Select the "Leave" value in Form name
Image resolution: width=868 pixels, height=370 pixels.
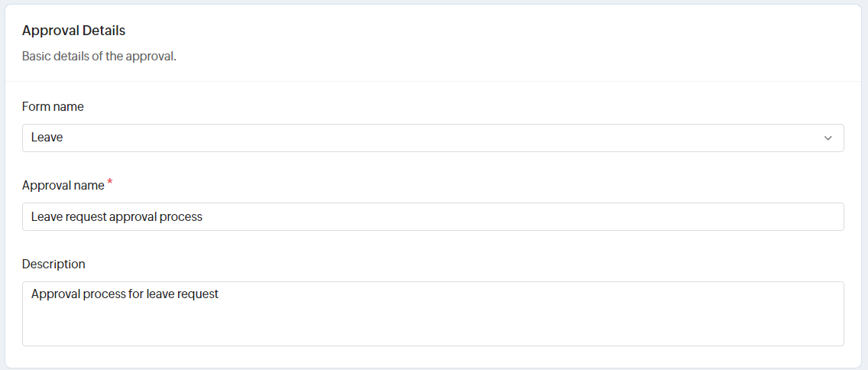[x=47, y=138]
